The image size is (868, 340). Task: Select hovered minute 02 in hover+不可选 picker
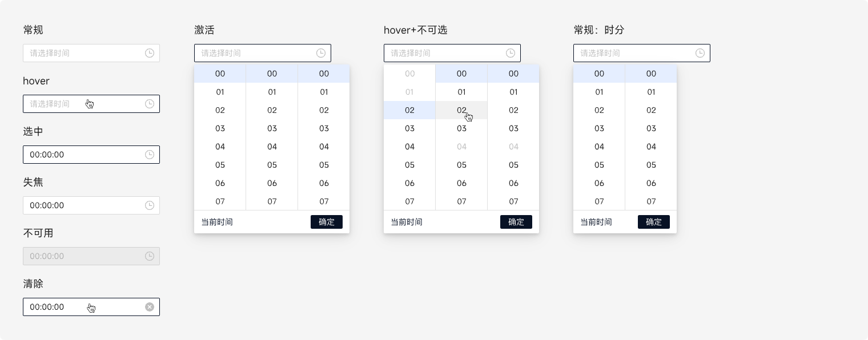(461, 110)
